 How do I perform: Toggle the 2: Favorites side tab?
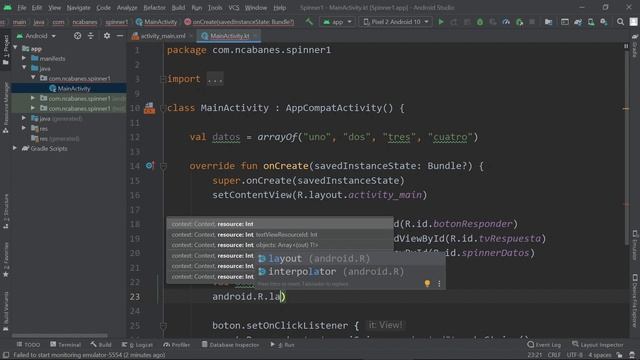click(6, 260)
